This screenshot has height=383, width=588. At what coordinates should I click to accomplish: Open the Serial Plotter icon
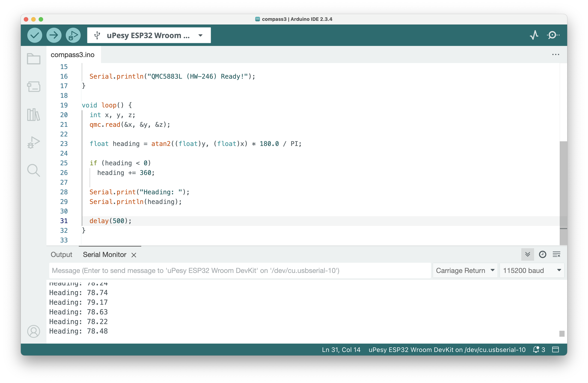534,35
